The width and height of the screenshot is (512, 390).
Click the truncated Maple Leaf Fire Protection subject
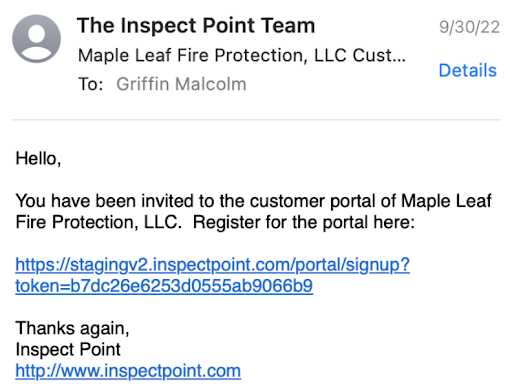click(x=242, y=55)
